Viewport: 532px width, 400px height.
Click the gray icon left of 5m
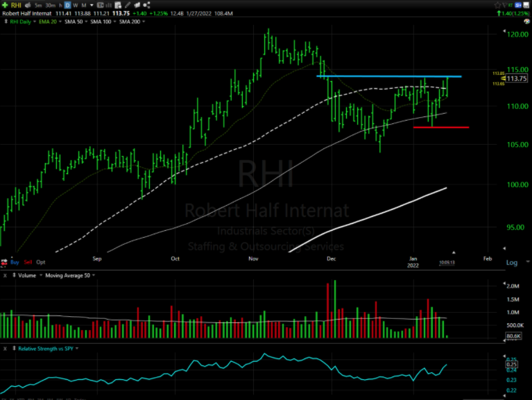pyautogui.click(x=28, y=5)
